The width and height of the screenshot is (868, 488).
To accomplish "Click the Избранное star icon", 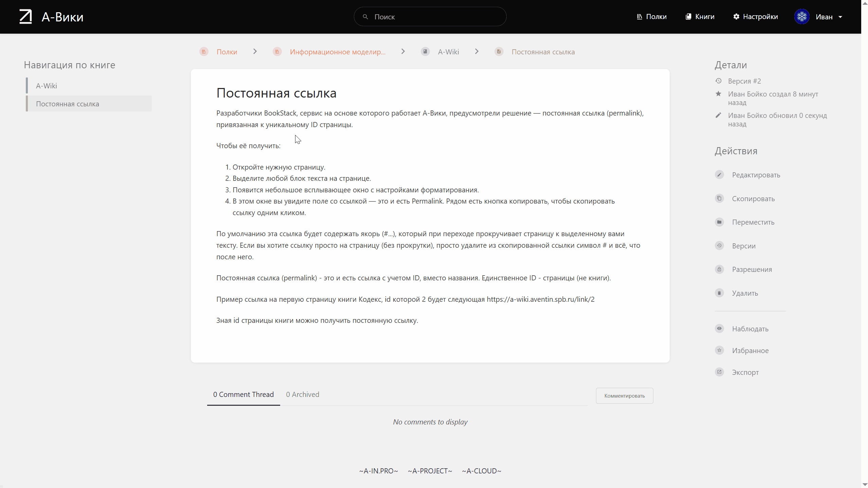I will [x=719, y=350].
